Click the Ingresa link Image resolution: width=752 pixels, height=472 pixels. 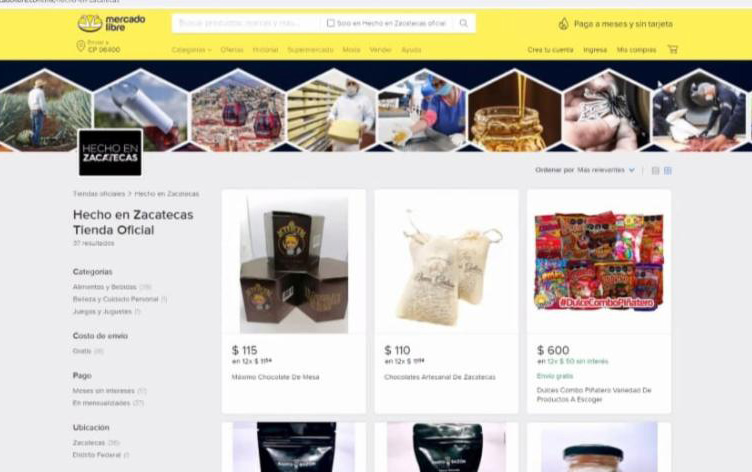[595, 50]
